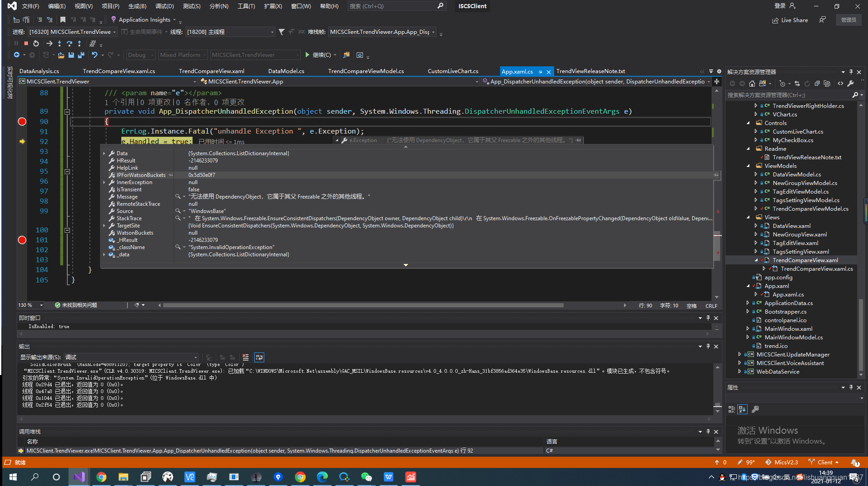Image resolution: width=868 pixels, height=486 pixels.
Task: Collapse the ViewModels folder in Solution Explorer
Action: [x=749, y=166]
